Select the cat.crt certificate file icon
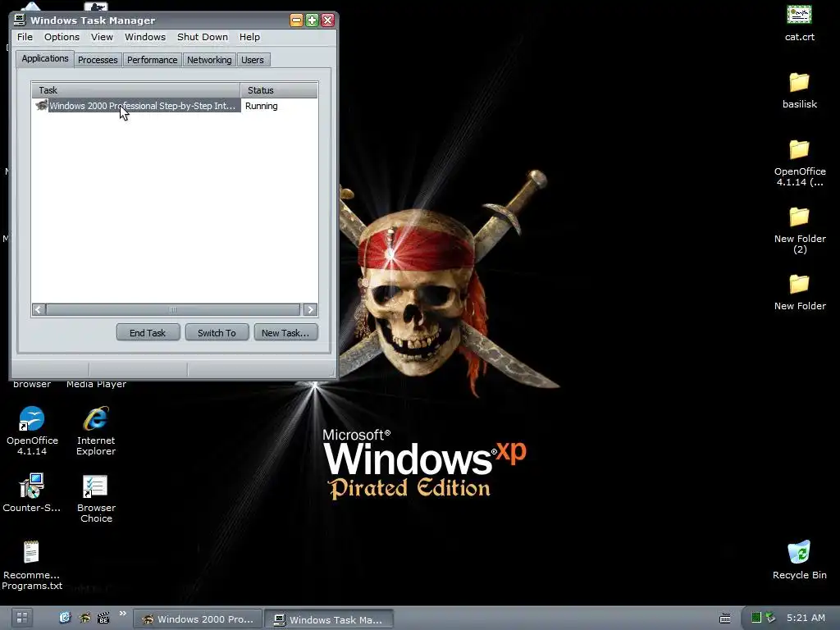 [x=799, y=22]
